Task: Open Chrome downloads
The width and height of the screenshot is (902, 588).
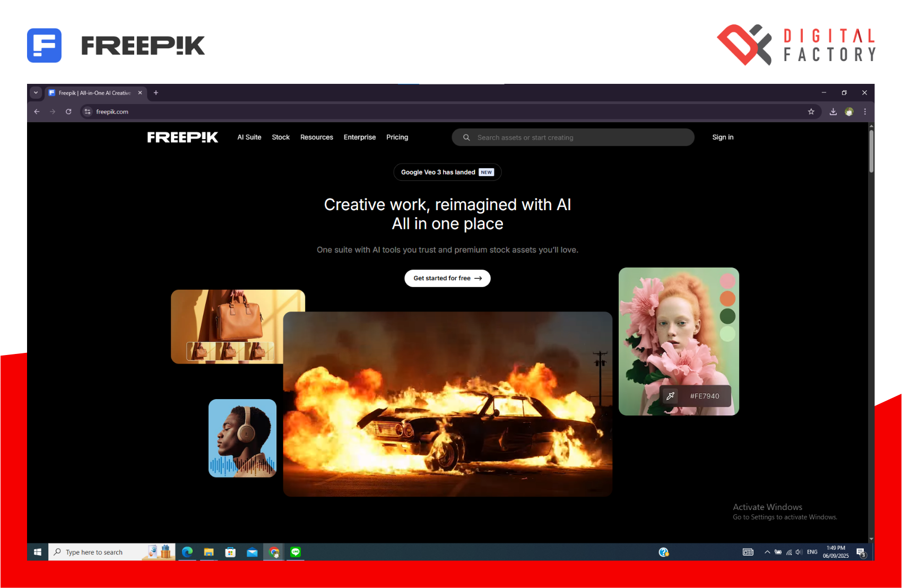Action: click(833, 112)
